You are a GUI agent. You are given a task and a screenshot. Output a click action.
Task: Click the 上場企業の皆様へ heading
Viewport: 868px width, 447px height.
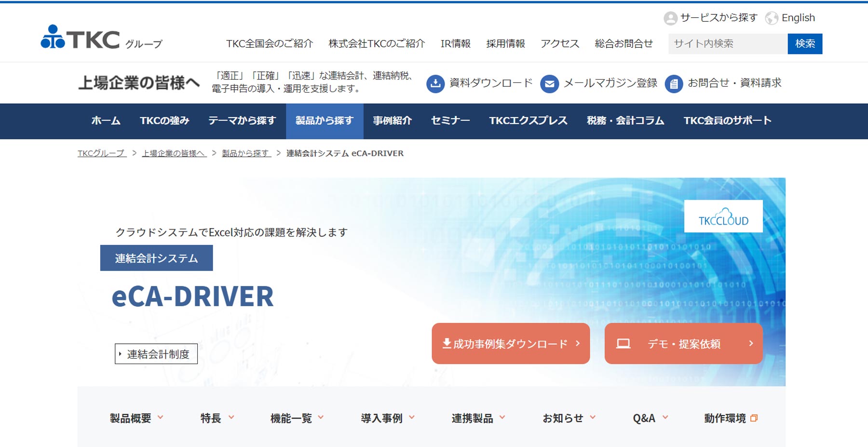point(139,83)
